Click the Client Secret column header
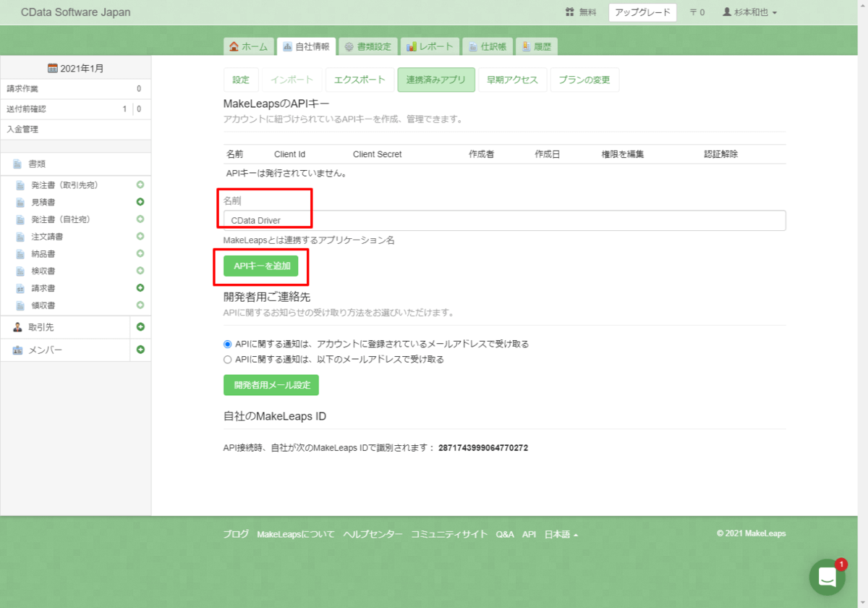Viewport: 868px width, 608px height. pyautogui.click(x=377, y=154)
